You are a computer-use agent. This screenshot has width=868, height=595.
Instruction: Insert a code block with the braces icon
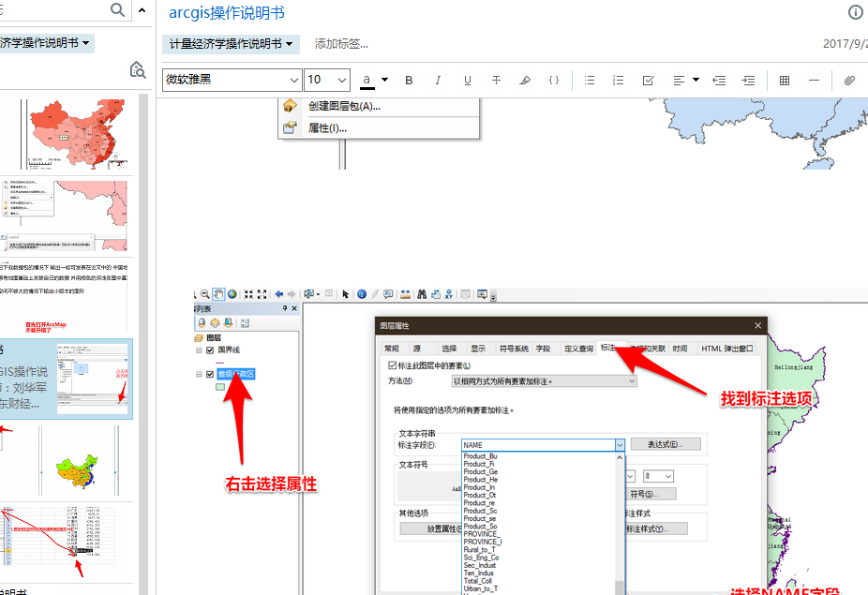tap(554, 81)
